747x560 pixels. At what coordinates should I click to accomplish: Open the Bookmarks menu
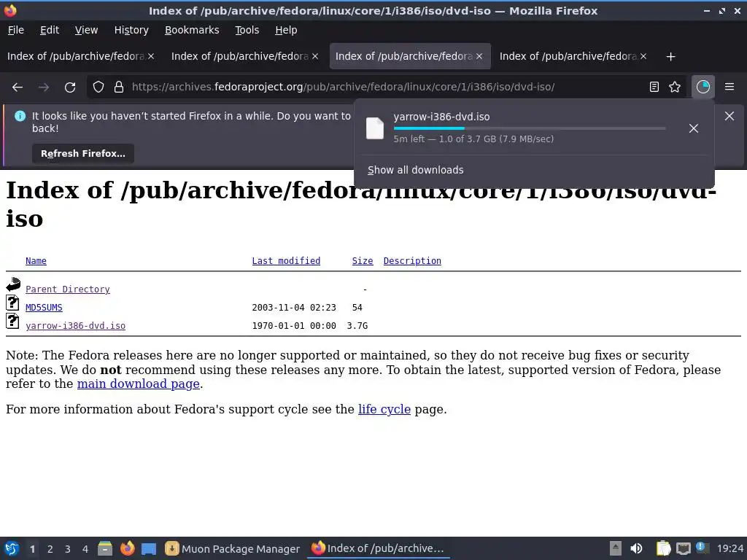pyautogui.click(x=192, y=30)
